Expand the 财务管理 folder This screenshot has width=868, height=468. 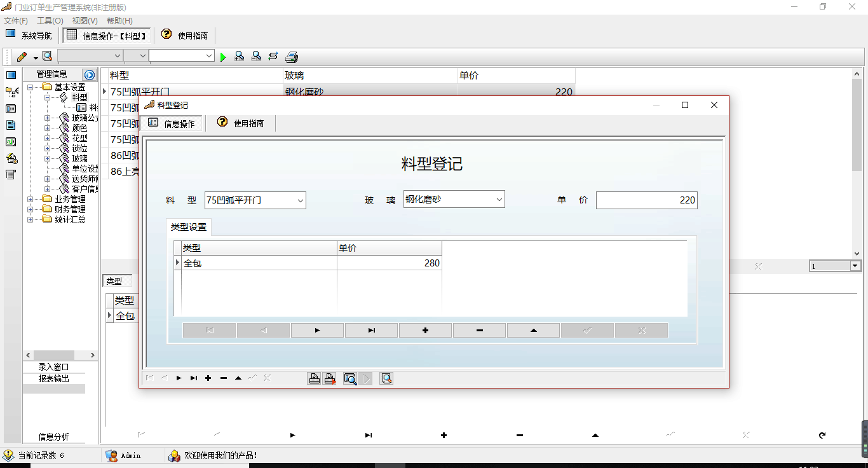click(30, 209)
